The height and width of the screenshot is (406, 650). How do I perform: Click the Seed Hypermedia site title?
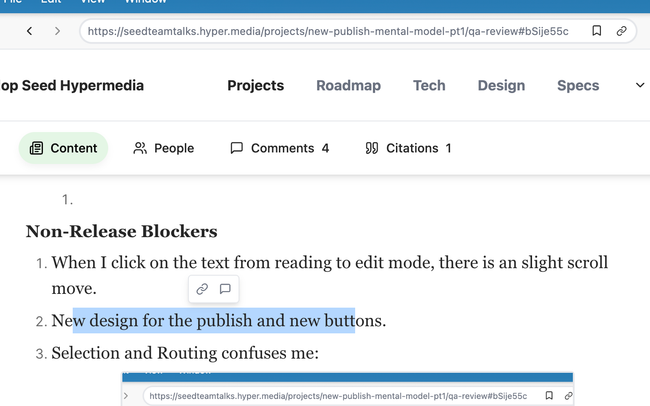pos(72,85)
